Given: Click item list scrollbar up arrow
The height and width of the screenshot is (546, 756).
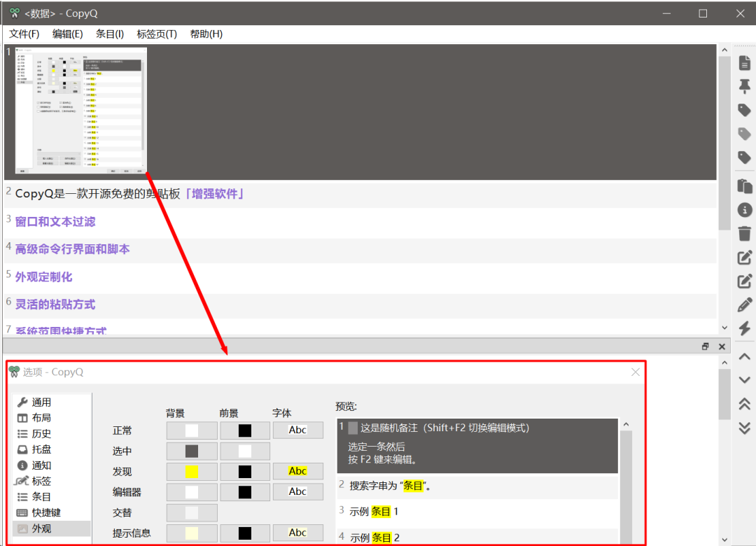Looking at the screenshot, I should (x=724, y=50).
